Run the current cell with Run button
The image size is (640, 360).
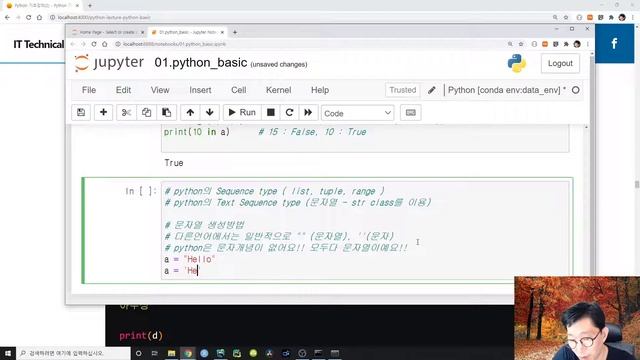click(x=242, y=113)
